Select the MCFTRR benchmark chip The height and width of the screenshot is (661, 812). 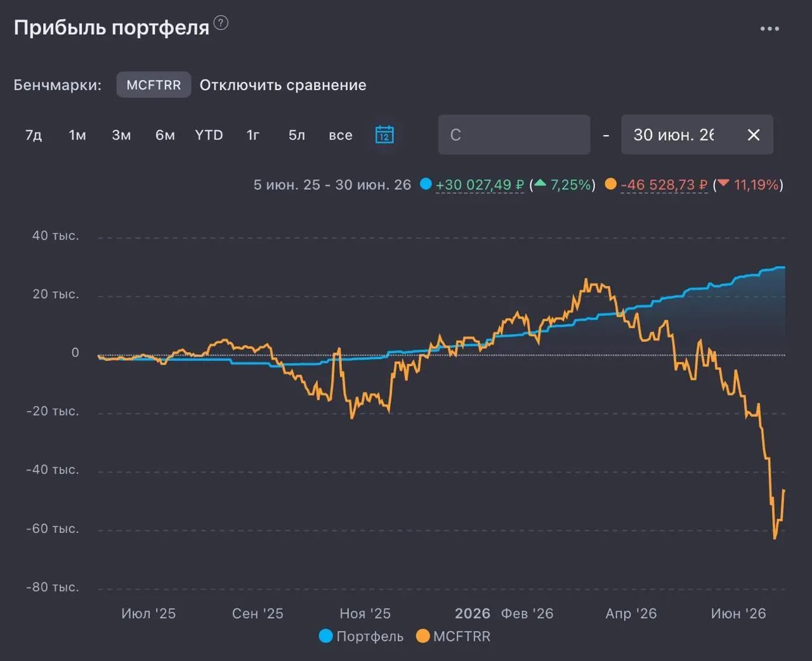pyautogui.click(x=154, y=84)
